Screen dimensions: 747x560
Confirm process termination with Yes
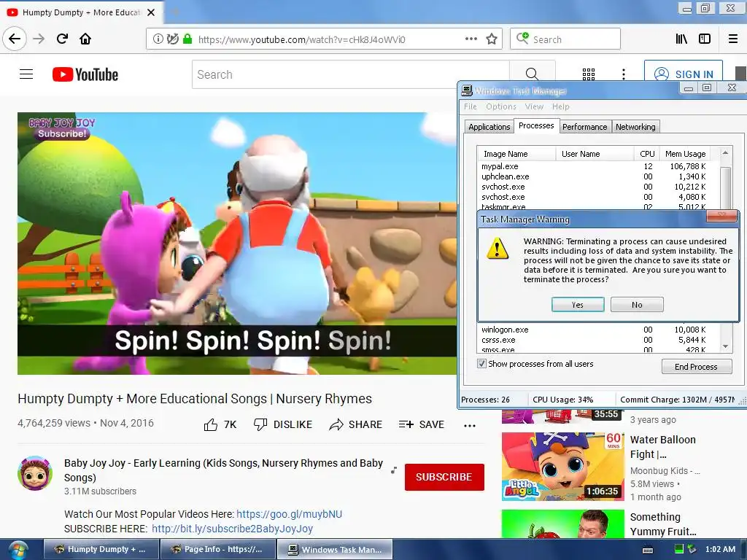[578, 305]
